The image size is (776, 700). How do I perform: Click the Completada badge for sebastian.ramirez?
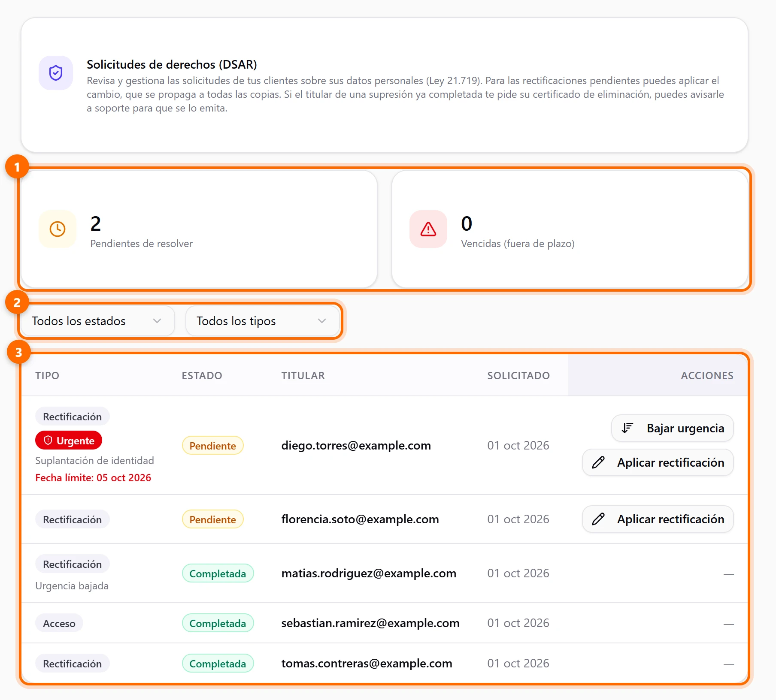pos(218,623)
